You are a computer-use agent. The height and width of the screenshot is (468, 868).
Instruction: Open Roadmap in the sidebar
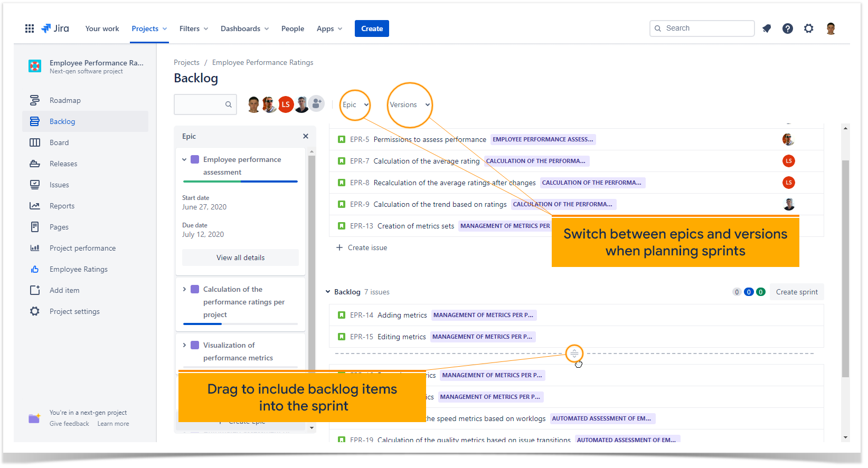pos(65,100)
